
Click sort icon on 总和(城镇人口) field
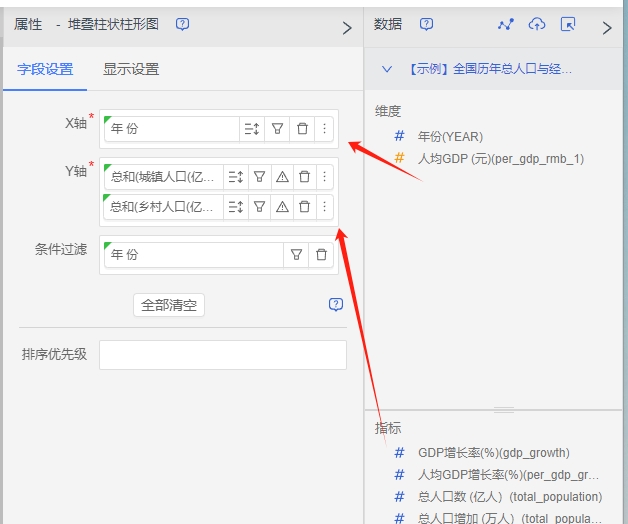pyautogui.click(x=236, y=177)
